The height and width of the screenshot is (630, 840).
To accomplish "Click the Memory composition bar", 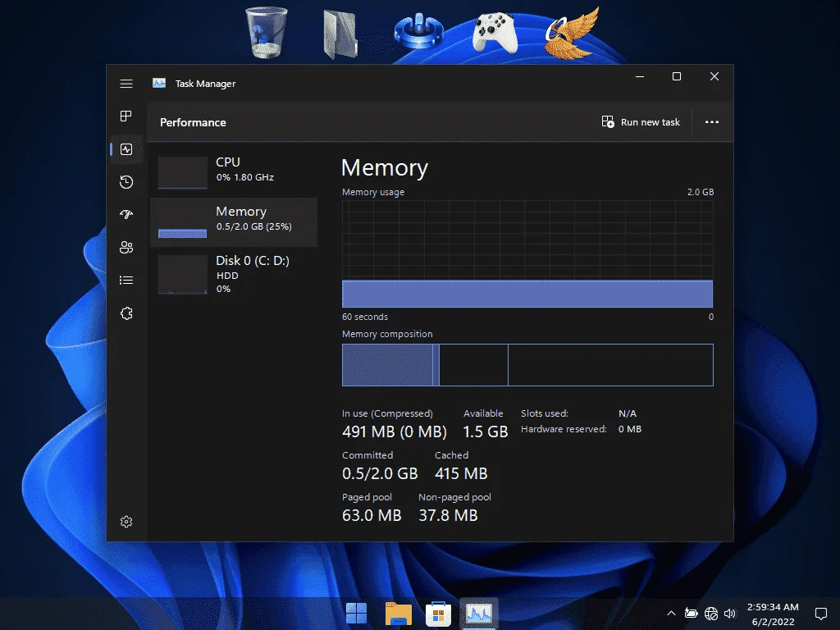I will (527, 365).
